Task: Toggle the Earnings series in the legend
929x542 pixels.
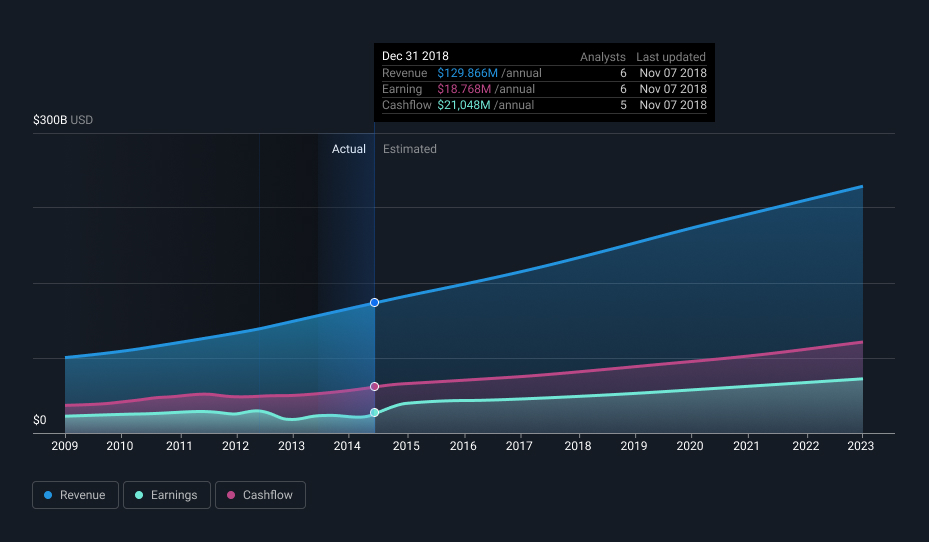Action: pyautogui.click(x=167, y=495)
